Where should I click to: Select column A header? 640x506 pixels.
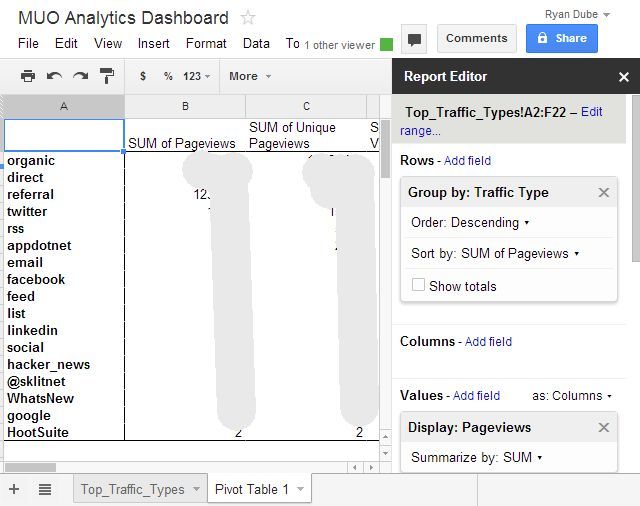coord(64,107)
